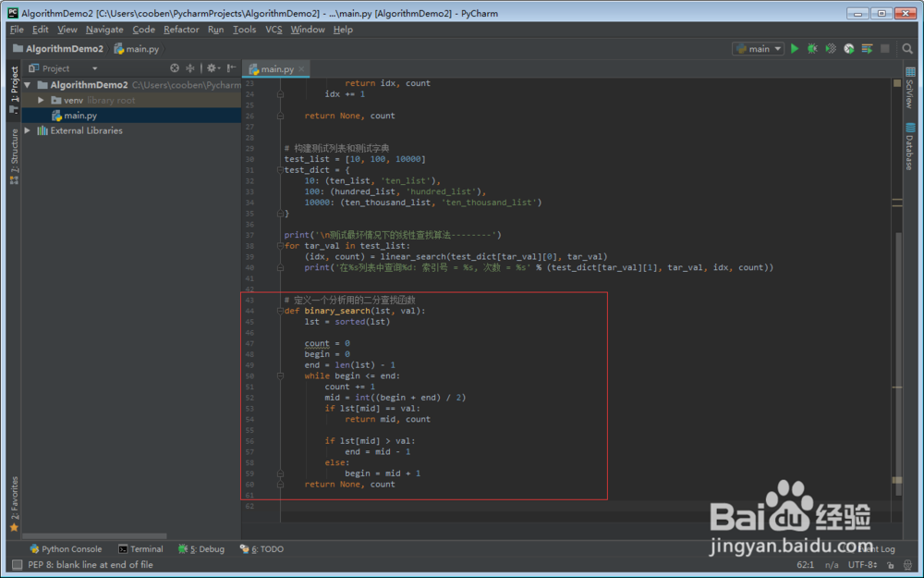Image resolution: width=924 pixels, height=578 pixels.
Task: Open the View menu
Action: [67, 30]
